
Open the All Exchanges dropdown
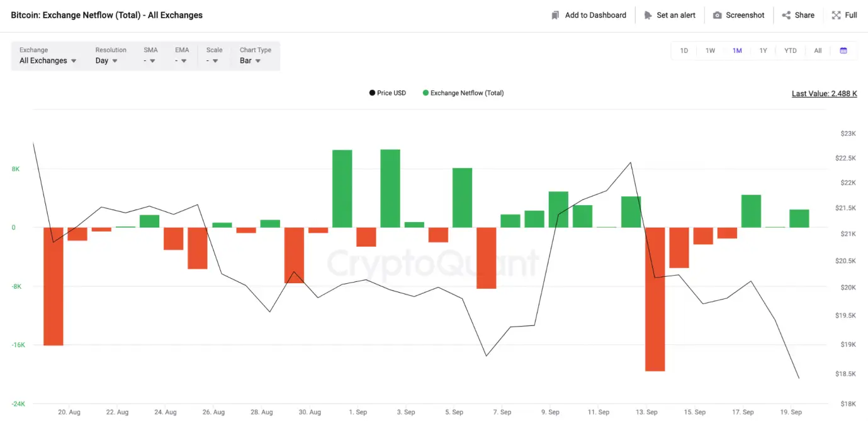(x=48, y=60)
